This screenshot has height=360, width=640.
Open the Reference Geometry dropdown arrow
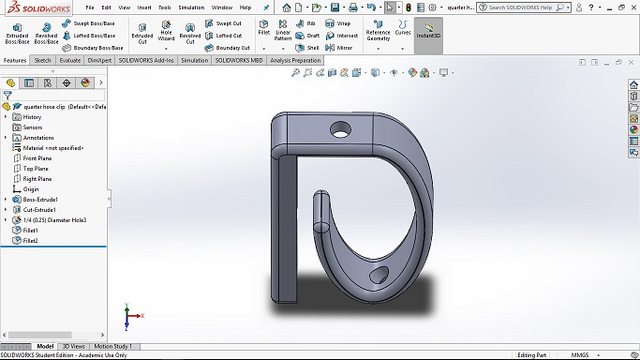(378, 49)
